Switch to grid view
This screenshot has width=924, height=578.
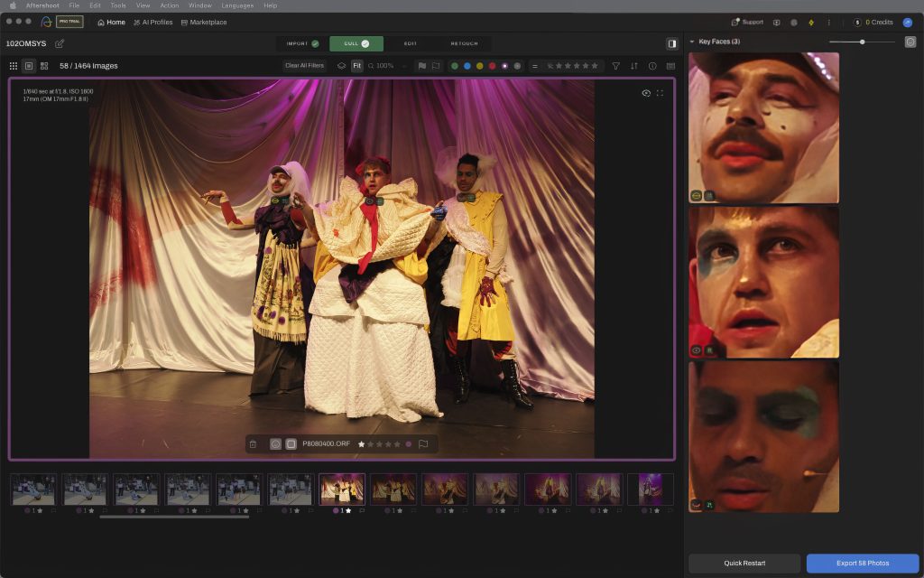13,66
